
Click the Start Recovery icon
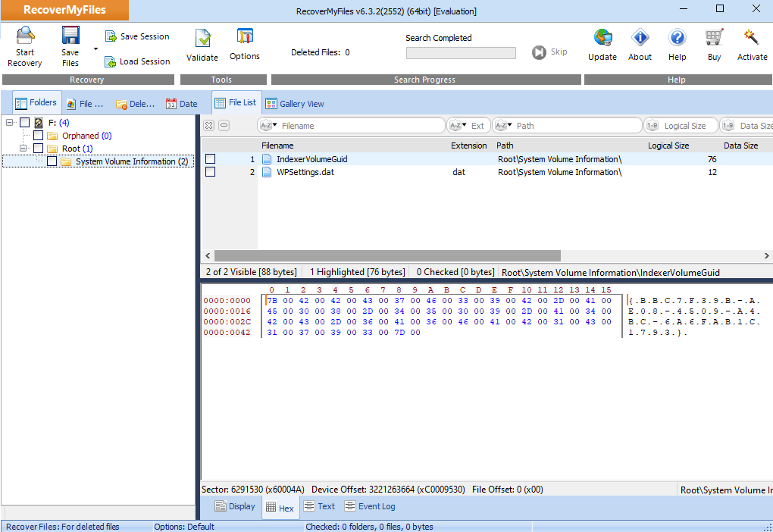click(x=25, y=36)
